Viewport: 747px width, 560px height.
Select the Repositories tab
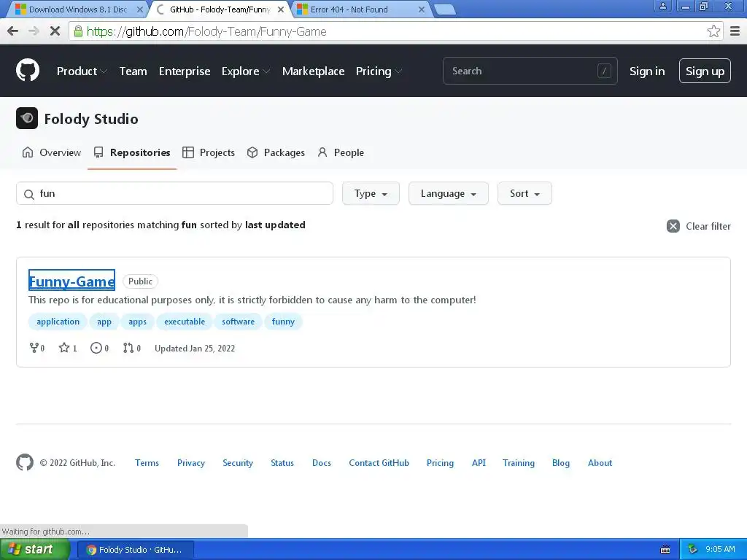132,152
